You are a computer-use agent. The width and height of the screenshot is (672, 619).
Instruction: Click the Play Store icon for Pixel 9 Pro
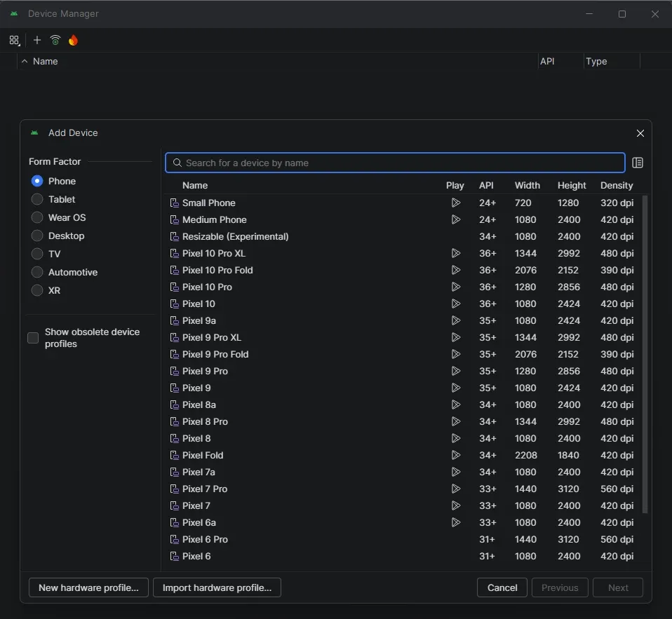click(x=456, y=371)
